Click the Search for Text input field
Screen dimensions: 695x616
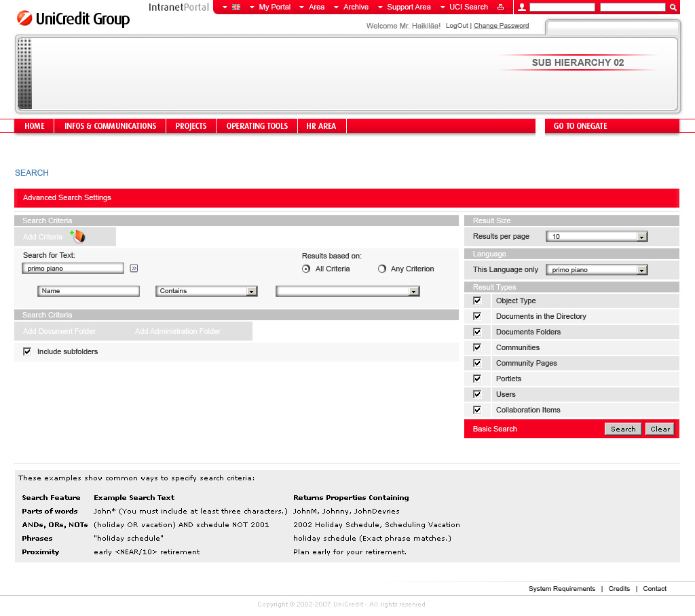[x=73, y=269]
